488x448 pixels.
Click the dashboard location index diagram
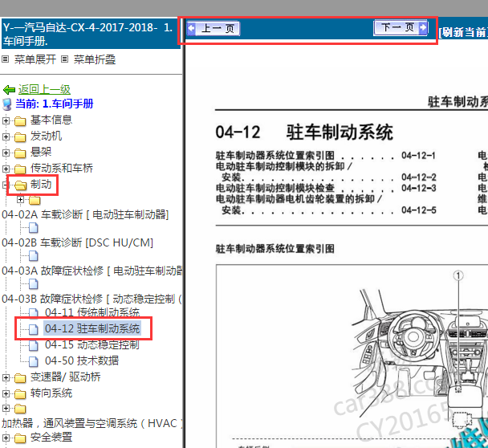coord(352,356)
